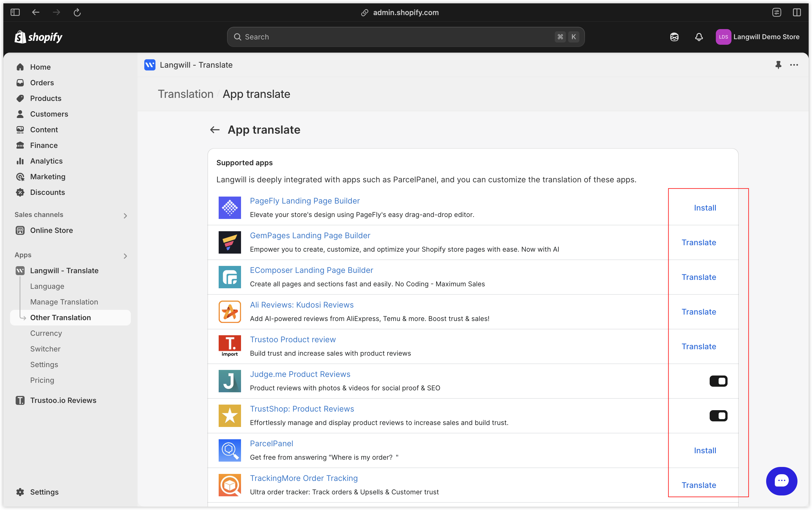Open the Sidekick assistant icon in top bar
This screenshot has height=510, width=812.
(674, 37)
